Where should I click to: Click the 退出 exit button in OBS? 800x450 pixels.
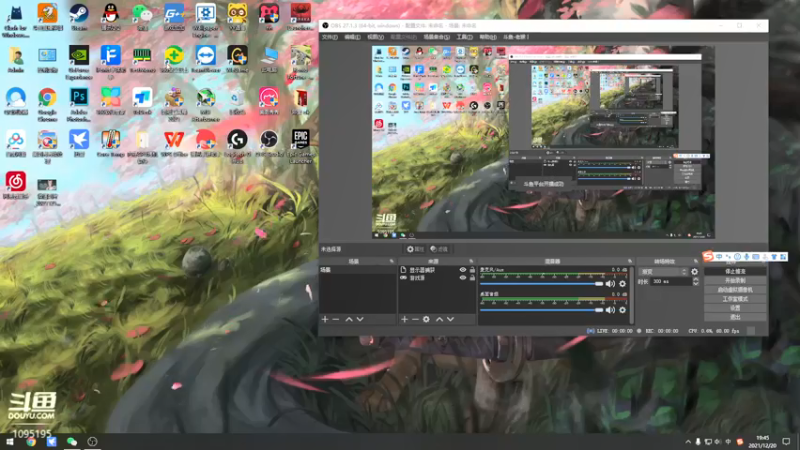pos(735,317)
